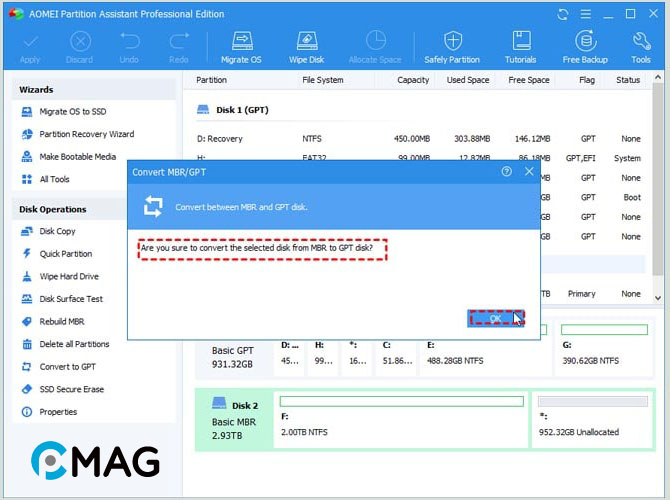
Task: Click the Free Backup icon
Action: tap(585, 46)
